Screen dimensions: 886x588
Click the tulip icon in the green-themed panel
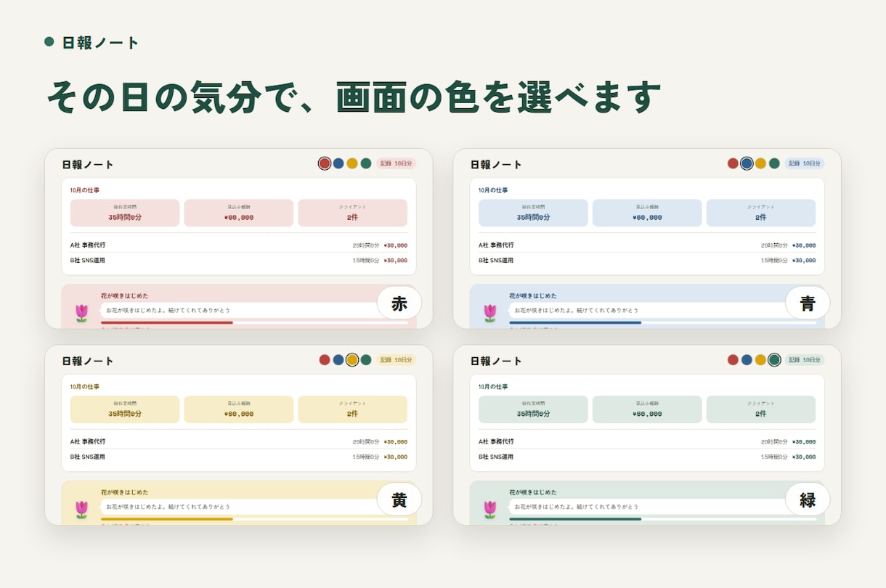[x=490, y=509]
